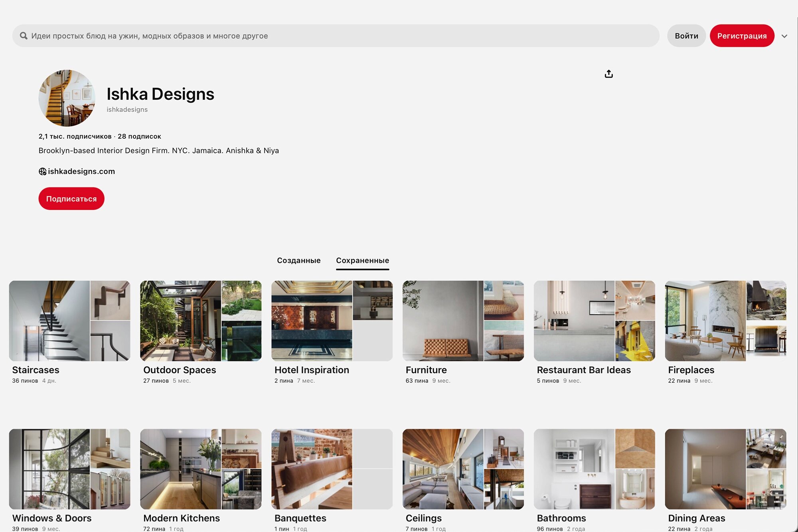Open the Hotel Inspiration board
This screenshot has height=532, width=798.
point(332,321)
